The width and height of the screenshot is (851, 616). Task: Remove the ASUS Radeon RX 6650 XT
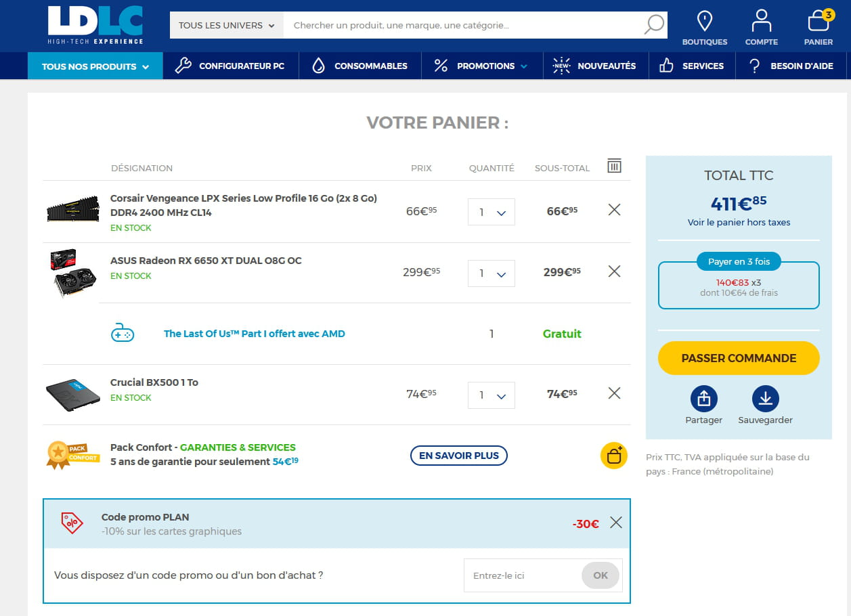[x=614, y=271]
